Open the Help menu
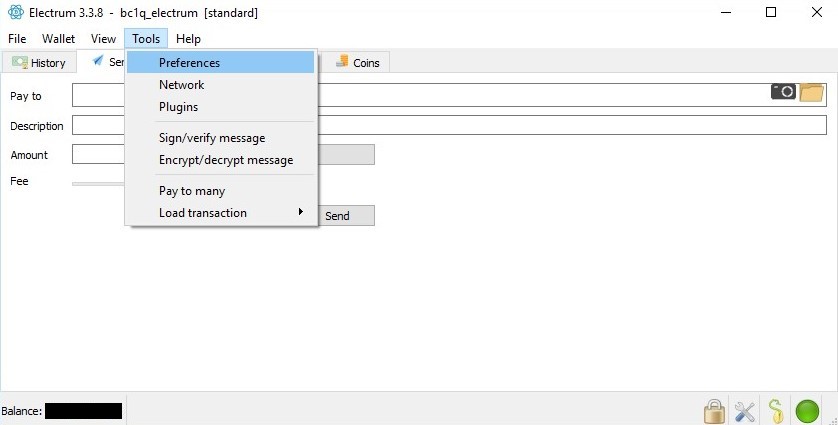Viewport: 838px width, 425px height. 188,39
